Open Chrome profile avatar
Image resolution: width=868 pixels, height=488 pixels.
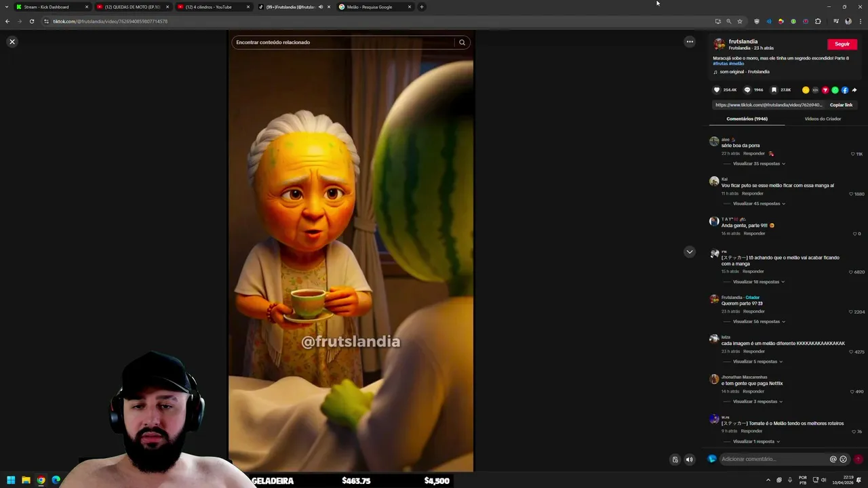point(848,21)
